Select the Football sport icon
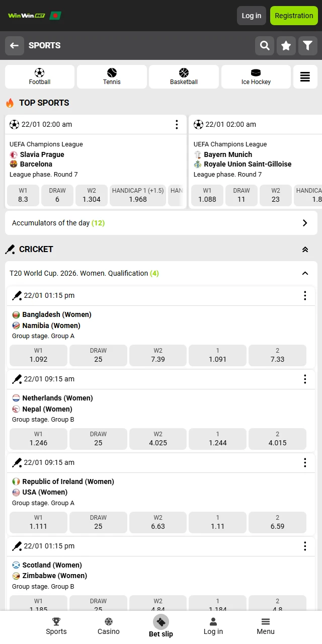Viewport: 322px width, 644px height. (x=40, y=76)
